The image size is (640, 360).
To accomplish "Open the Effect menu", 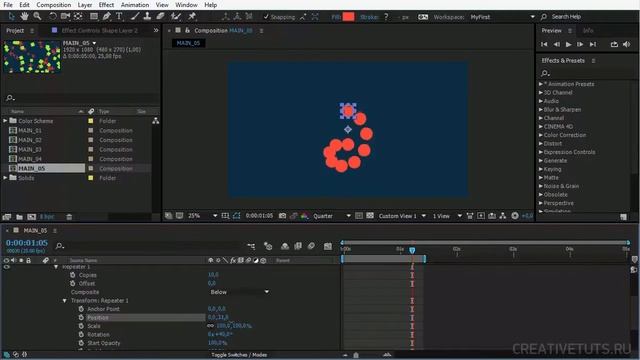I will (106, 5).
